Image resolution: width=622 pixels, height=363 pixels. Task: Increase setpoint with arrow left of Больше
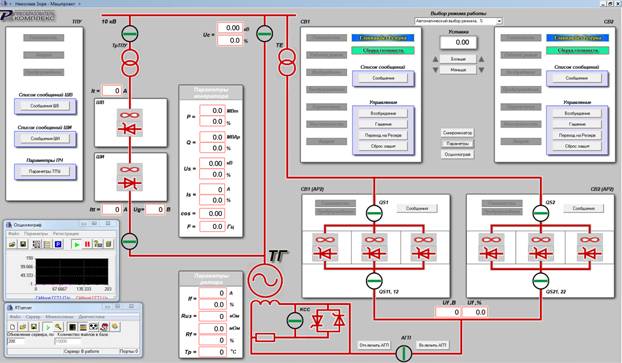435,59
